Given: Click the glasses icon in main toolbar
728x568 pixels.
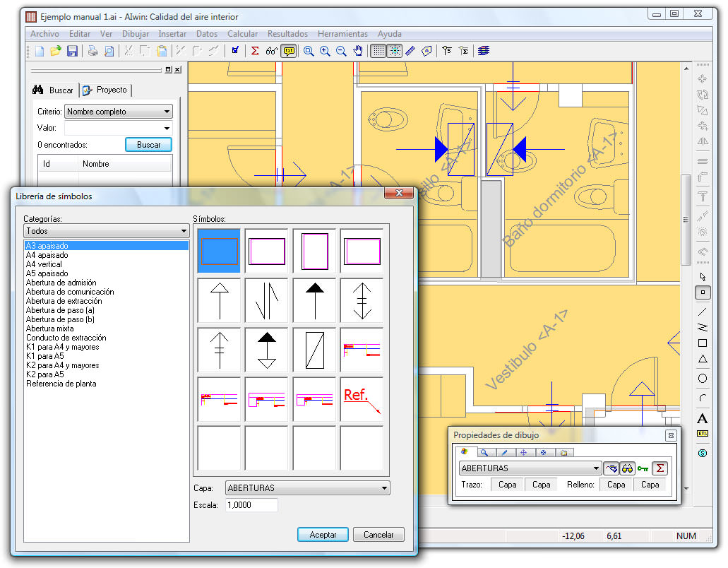Looking at the screenshot, I should click(272, 51).
